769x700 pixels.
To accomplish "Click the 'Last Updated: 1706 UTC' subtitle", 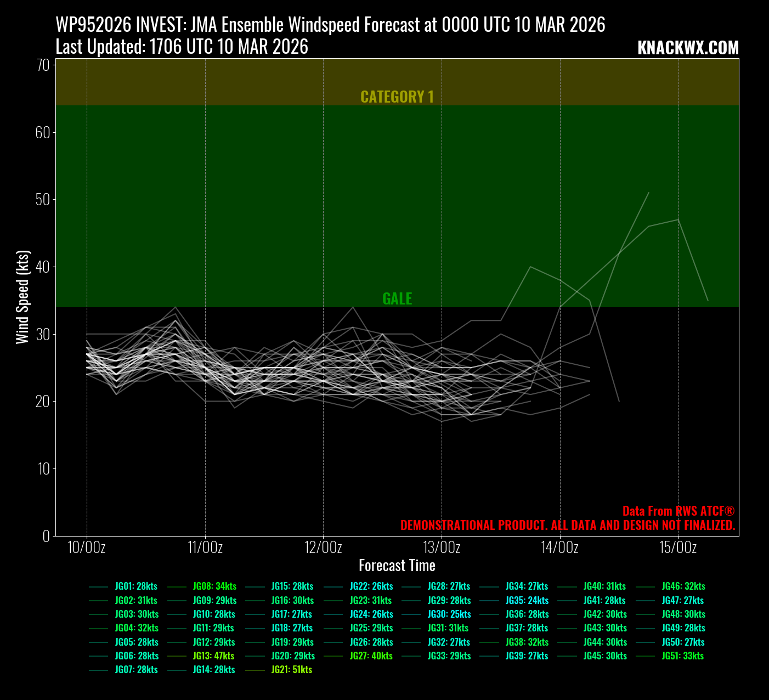I will pos(182,47).
